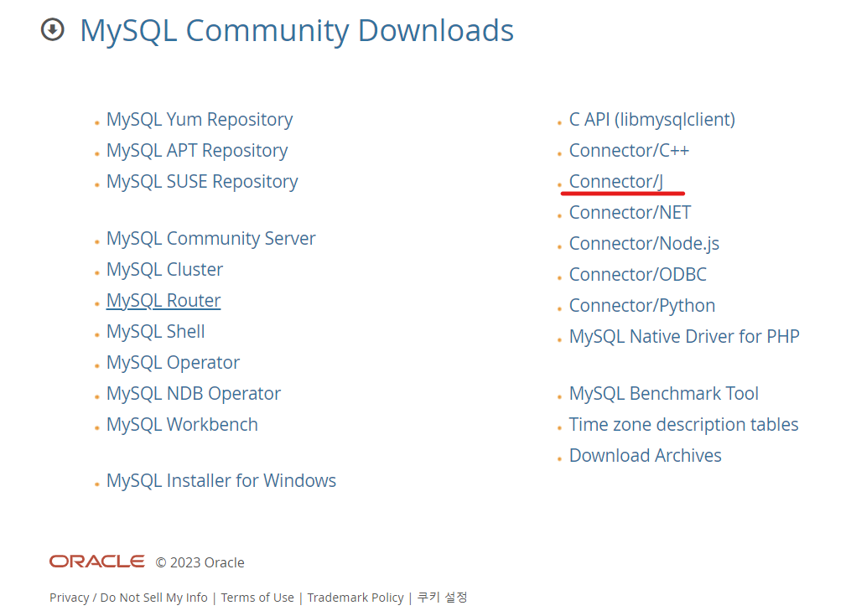Open C API (libmysqlclient) link

coord(651,119)
